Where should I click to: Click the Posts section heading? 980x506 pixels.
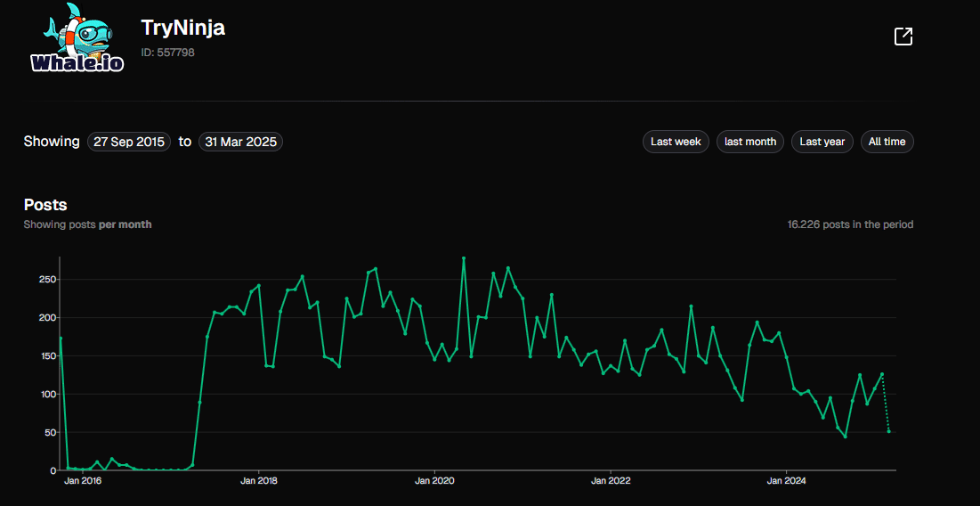click(45, 205)
